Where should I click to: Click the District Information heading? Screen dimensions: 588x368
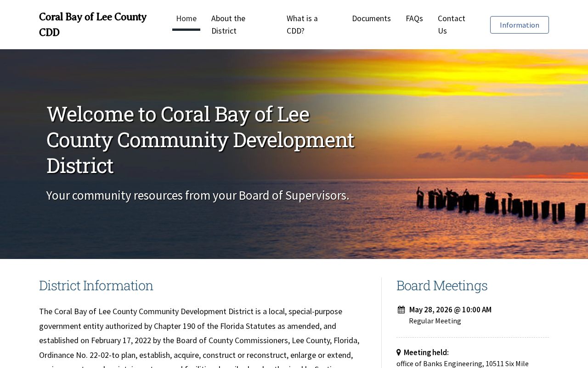click(x=96, y=286)
